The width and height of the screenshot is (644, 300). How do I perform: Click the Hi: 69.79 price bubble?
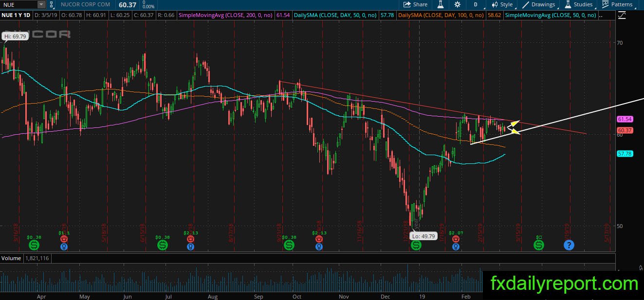tap(15, 36)
